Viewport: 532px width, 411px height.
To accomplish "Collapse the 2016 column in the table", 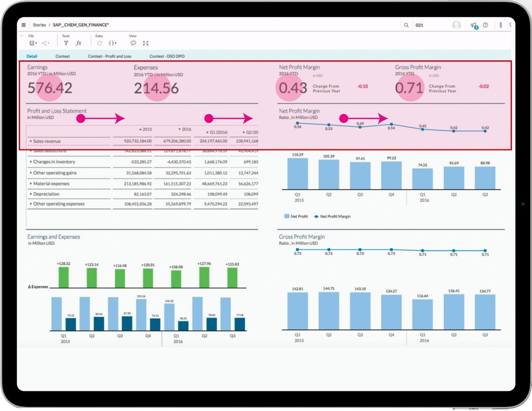I will click(x=181, y=129).
